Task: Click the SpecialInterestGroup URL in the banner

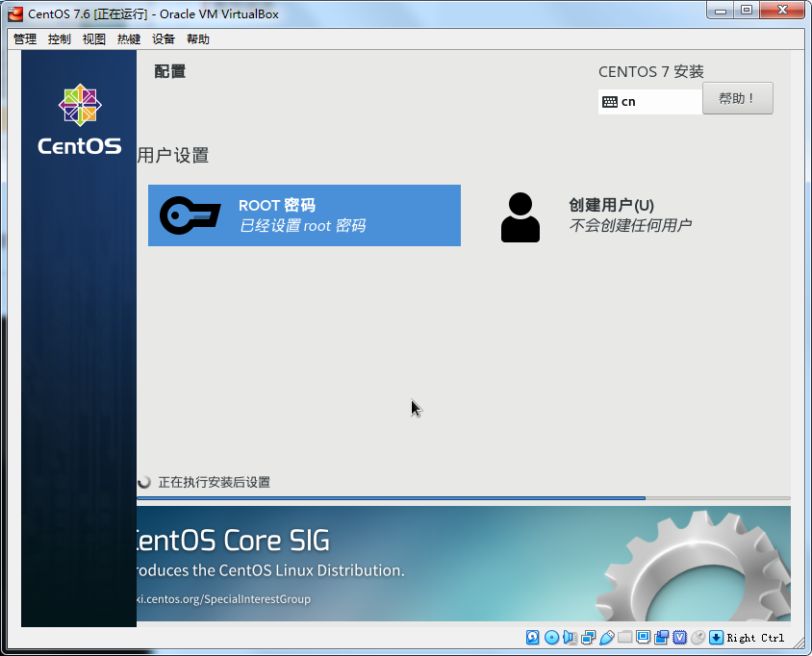Action: (224, 599)
